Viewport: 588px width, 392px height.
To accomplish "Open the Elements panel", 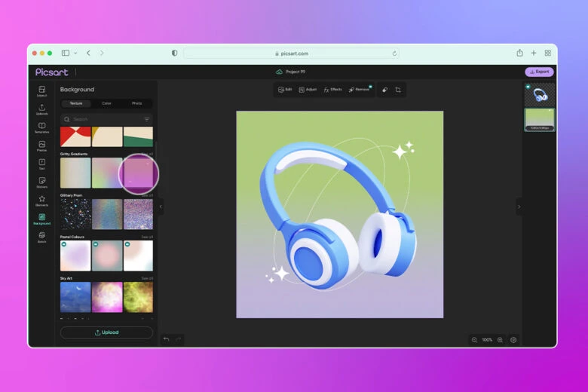I will click(x=42, y=201).
